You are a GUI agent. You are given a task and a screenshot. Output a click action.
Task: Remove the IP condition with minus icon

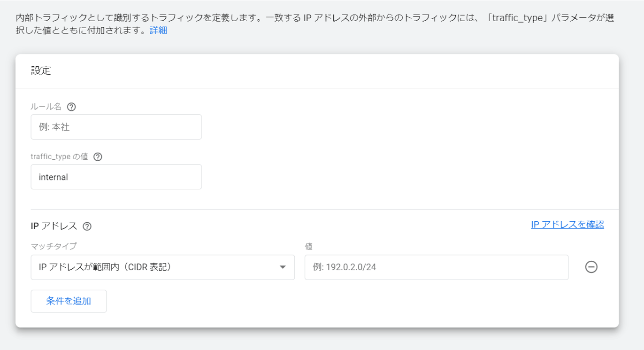591,267
